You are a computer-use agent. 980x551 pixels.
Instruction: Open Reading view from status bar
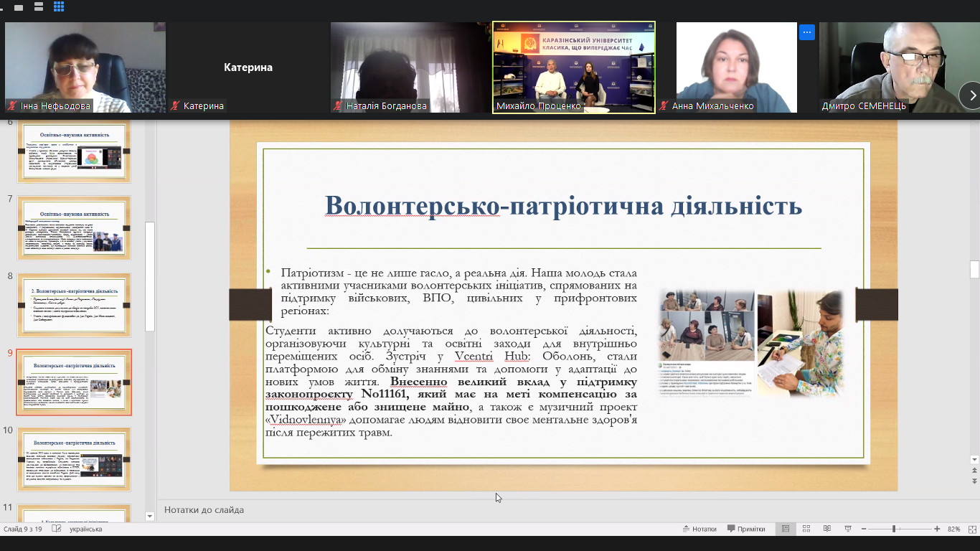tap(828, 529)
